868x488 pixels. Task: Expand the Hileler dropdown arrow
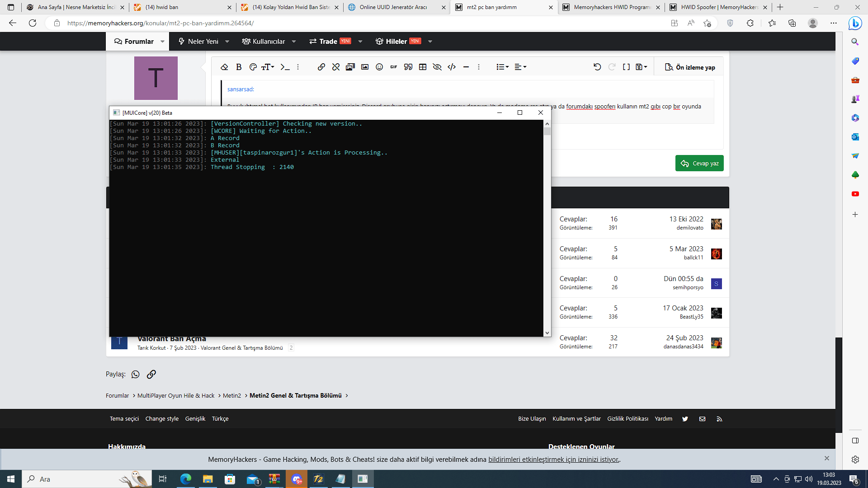pos(430,42)
